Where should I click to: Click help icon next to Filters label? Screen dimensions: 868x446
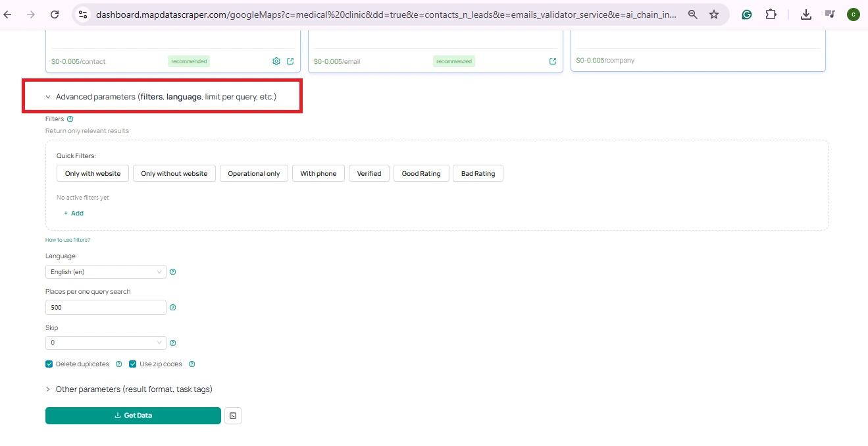70,119
